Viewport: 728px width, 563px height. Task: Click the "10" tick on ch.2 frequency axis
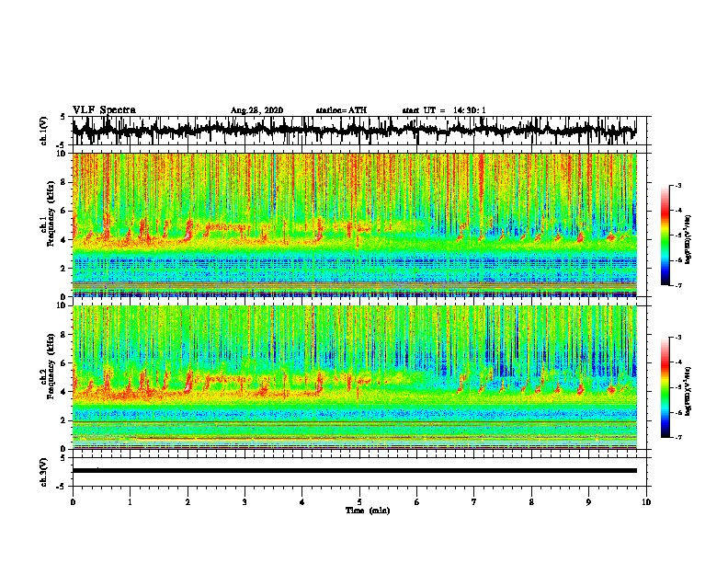tap(63, 305)
